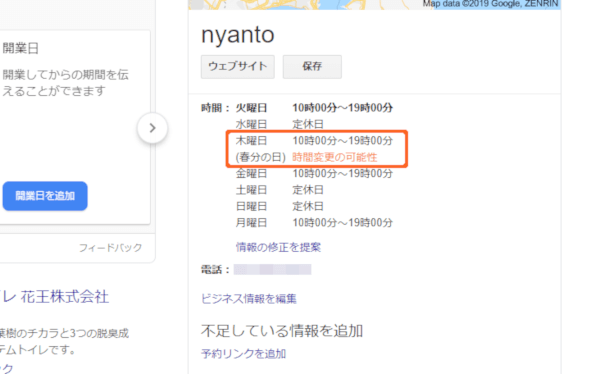
Task: Click the next-card chevron arrow
Action: point(152,128)
